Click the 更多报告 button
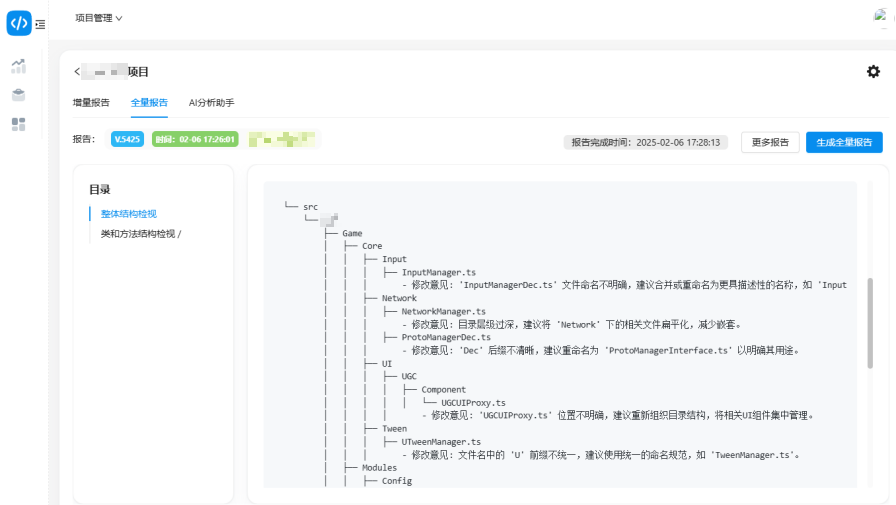This screenshot has height=505, width=896. (770, 142)
